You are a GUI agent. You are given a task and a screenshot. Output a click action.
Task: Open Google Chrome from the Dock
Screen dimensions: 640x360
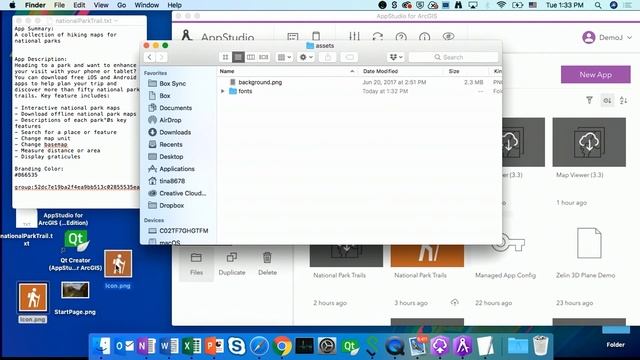click(x=282, y=346)
